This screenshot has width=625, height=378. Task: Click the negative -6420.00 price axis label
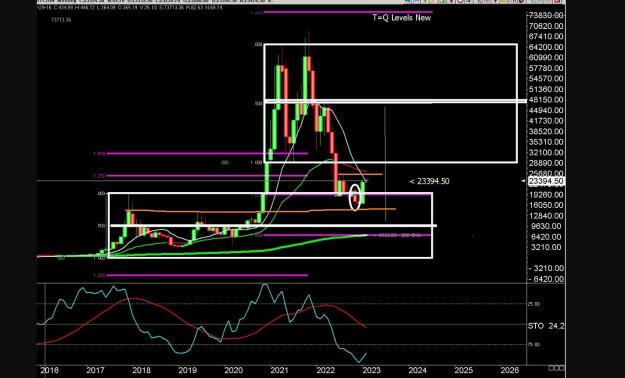[546, 279]
